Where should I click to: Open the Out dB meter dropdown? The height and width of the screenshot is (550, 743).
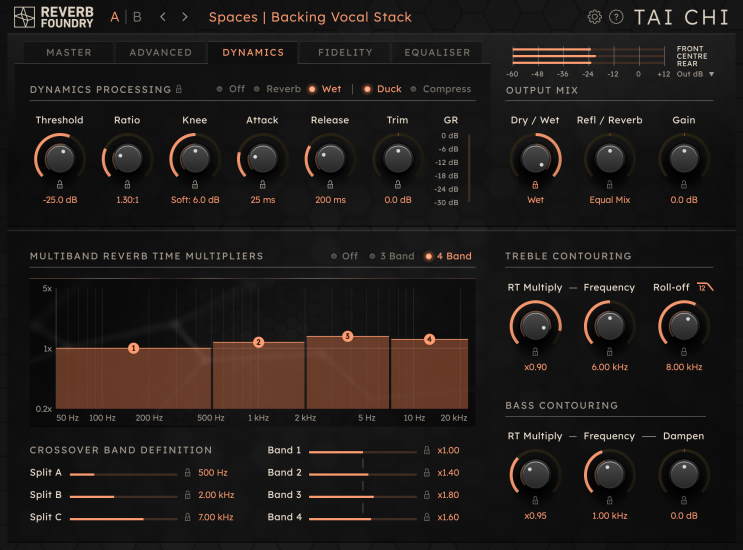[695, 74]
